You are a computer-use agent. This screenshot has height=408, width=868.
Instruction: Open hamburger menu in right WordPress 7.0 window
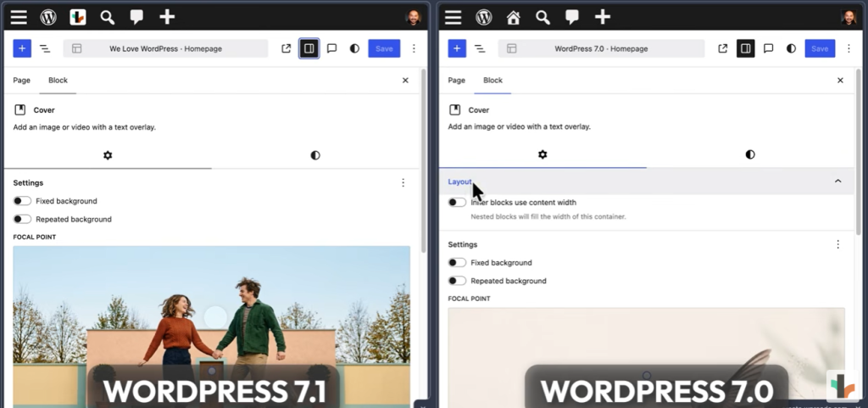[x=453, y=17]
